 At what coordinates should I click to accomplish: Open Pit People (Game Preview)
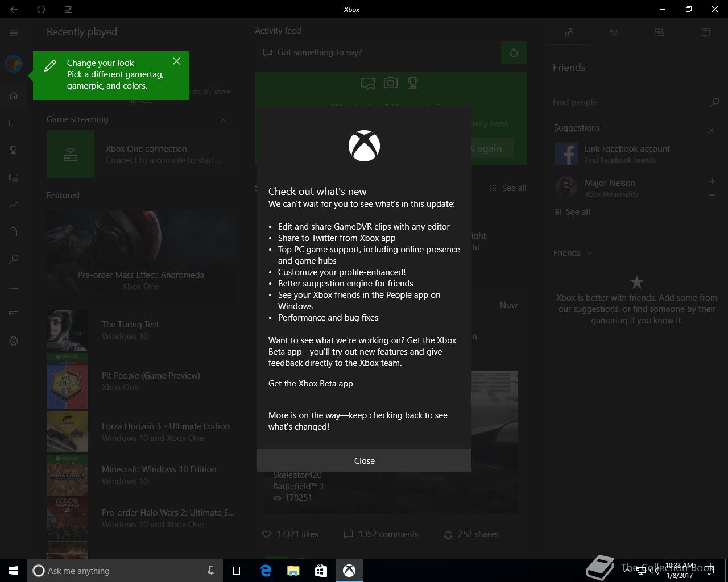pos(141,381)
